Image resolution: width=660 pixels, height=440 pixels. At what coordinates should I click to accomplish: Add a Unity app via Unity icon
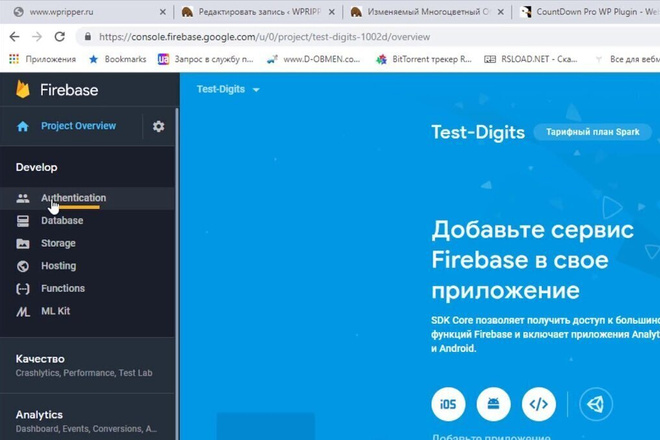(x=596, y=404)
